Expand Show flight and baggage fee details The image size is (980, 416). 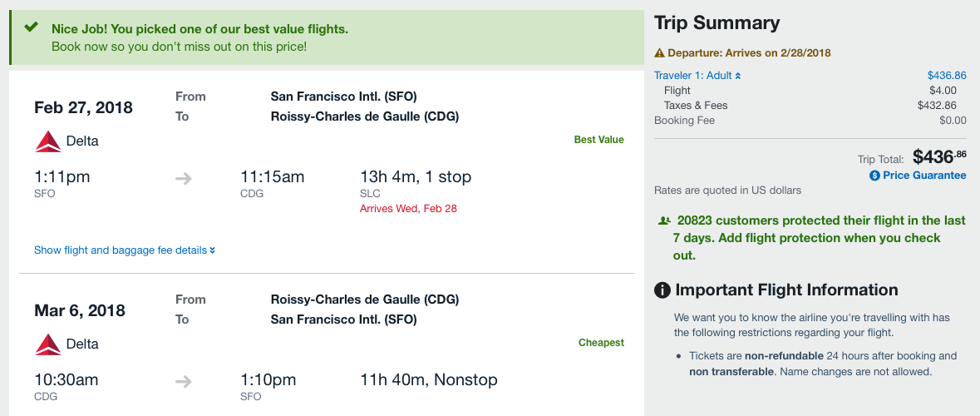point(125,250)
